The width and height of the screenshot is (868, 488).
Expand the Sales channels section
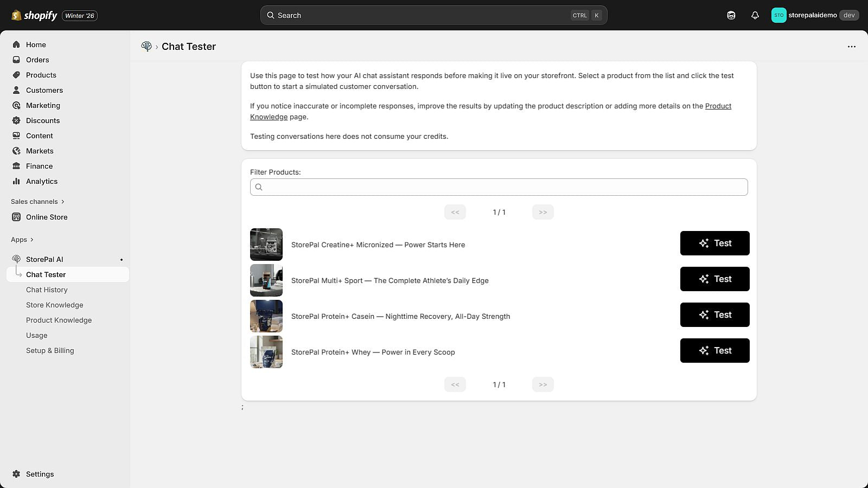pos(38,202)
